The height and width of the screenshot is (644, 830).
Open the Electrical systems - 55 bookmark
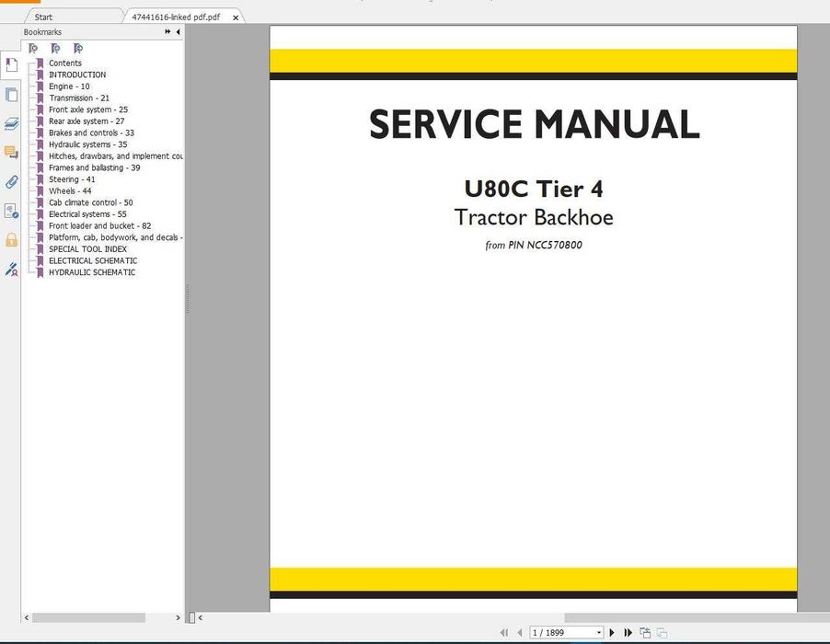(x=87, y=214)
